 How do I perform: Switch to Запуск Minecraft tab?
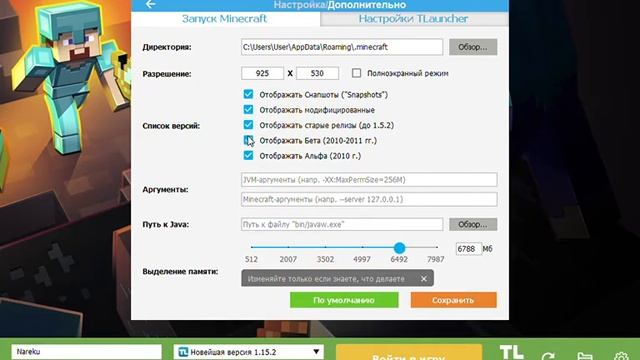pos(224,19)
